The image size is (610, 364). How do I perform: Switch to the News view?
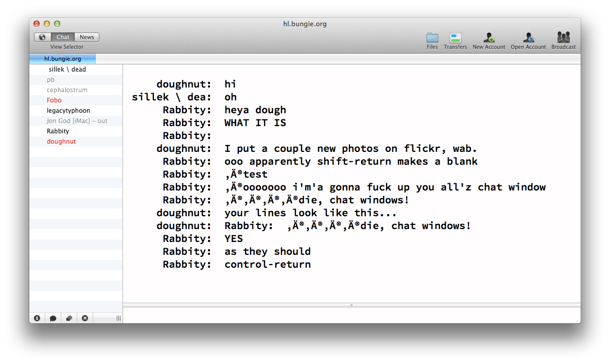tap(87, 37)
